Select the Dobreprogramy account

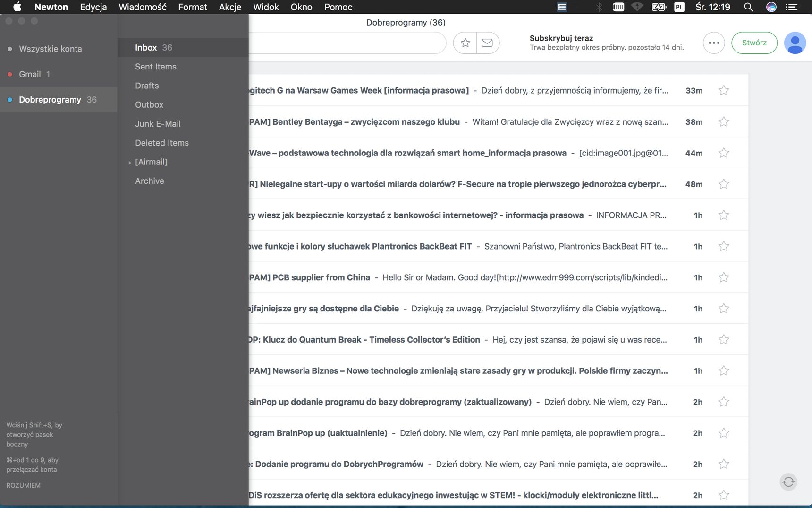(x=59, y=100)
